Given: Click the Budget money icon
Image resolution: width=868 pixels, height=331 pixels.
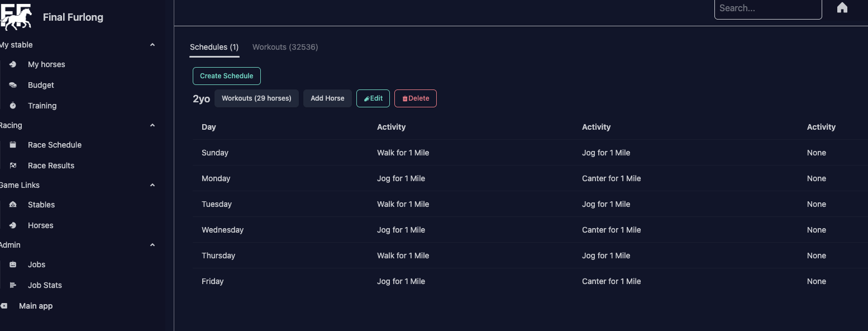Looking at the screenshot, I should click(13, 85).
